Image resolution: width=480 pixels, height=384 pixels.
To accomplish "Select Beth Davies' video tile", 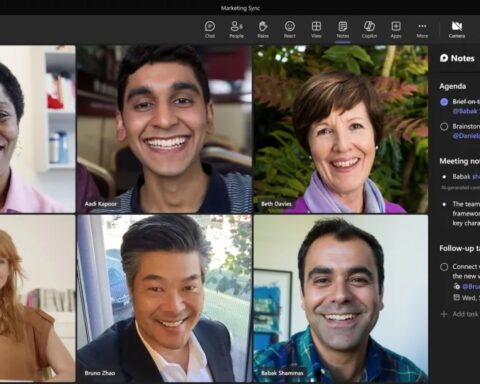I will 341,129.
